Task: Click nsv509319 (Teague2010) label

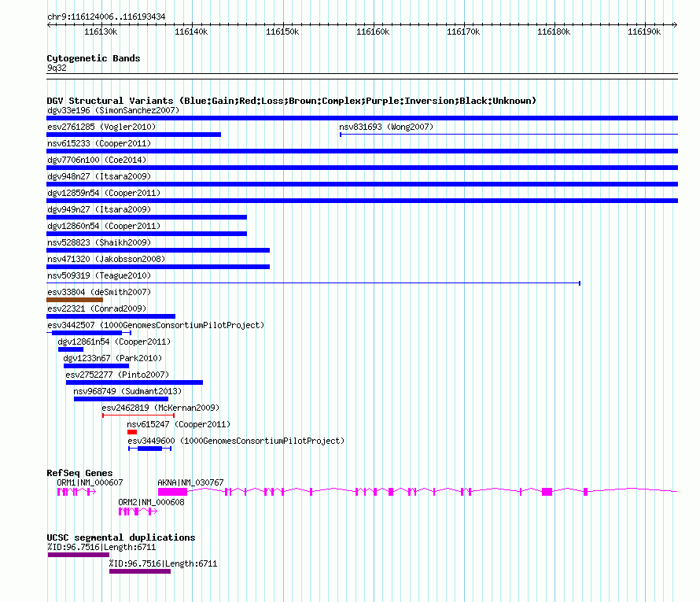Action: coord(99,275)
